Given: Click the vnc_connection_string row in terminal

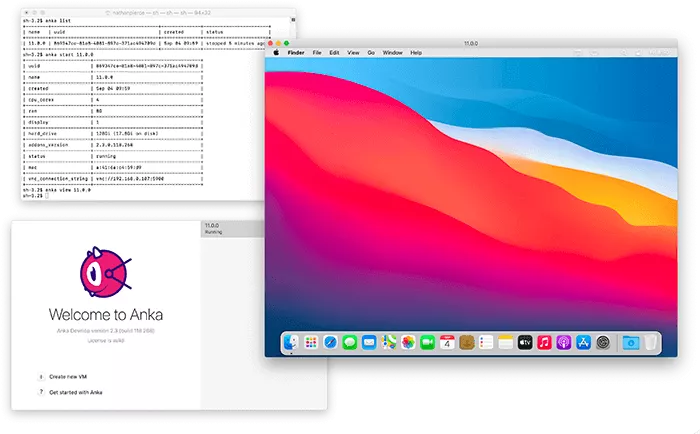Looking at the screenshot, I should click(112, 179).
